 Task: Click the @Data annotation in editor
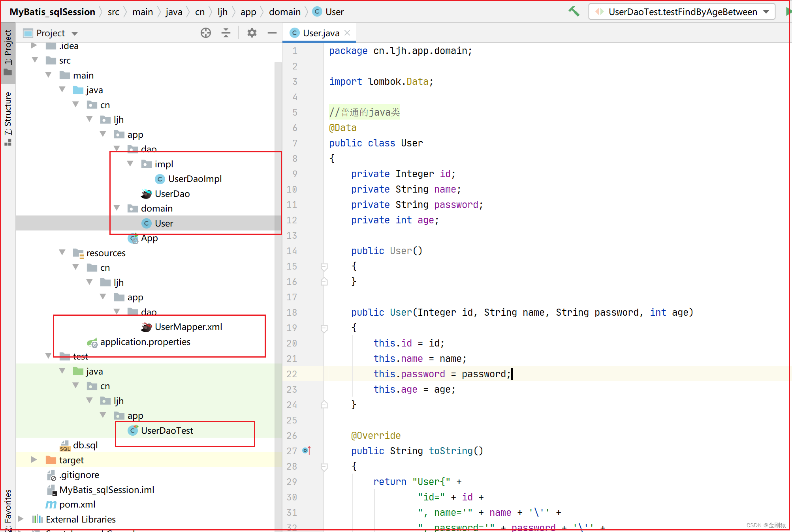click(x=343, y=128)
